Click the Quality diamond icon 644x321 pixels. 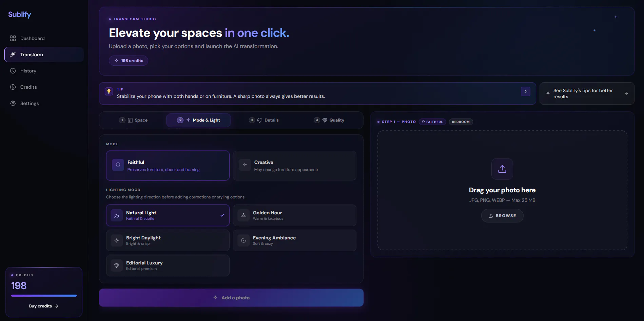(x=325, y=120)
